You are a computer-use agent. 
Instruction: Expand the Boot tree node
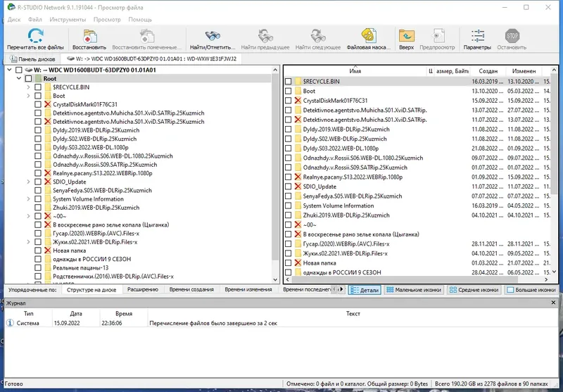point(28,96)
